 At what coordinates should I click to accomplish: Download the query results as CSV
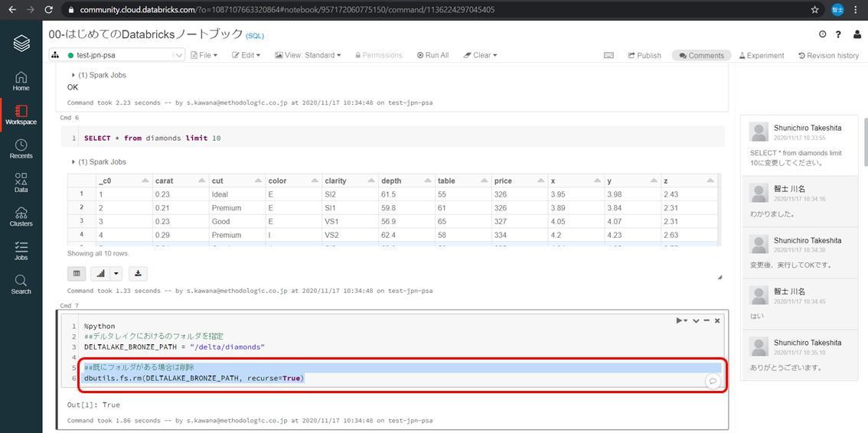tap(138, 273)
